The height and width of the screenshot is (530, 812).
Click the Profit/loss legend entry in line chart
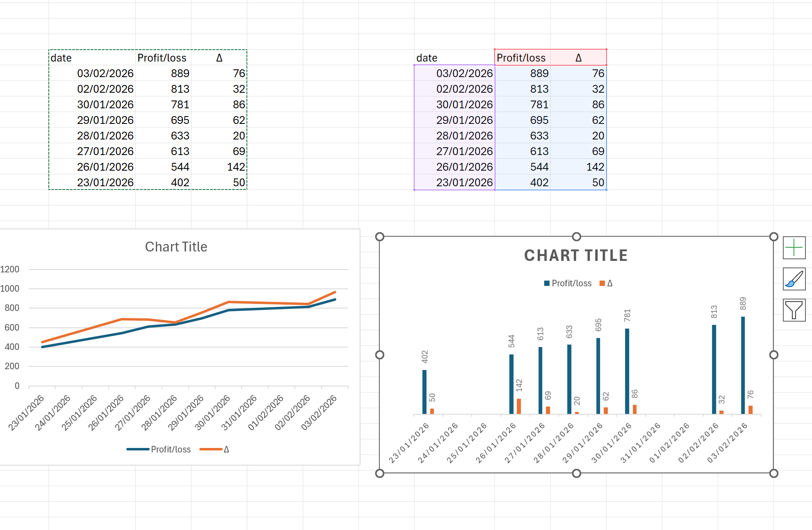[159, 450]
